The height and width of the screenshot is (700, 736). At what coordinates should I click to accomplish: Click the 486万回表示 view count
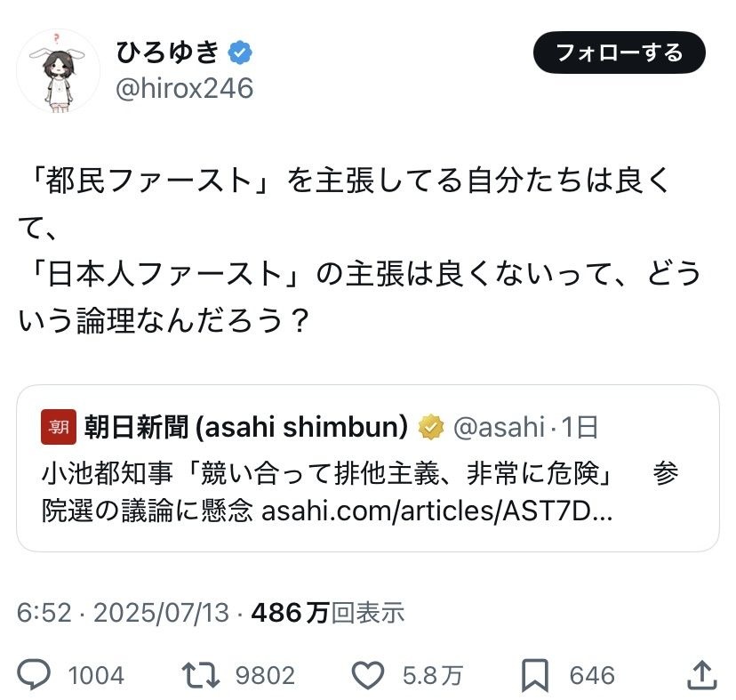coord(328,613)
